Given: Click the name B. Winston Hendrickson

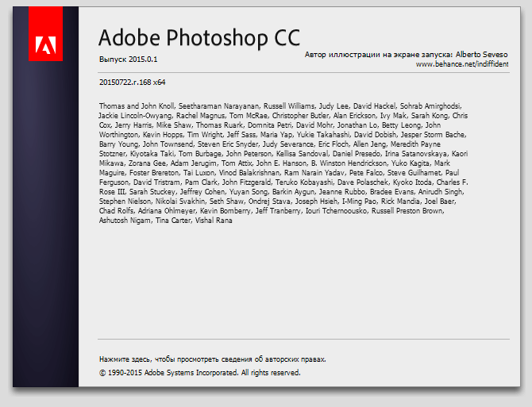Looking at the screenshot, I should 349,163.
